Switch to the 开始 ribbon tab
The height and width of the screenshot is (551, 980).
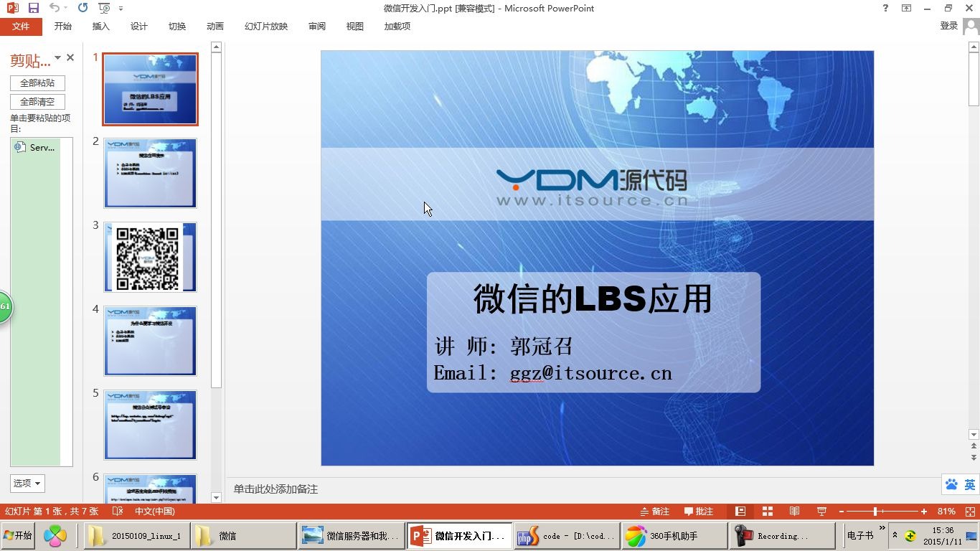[x=63, y=26]
